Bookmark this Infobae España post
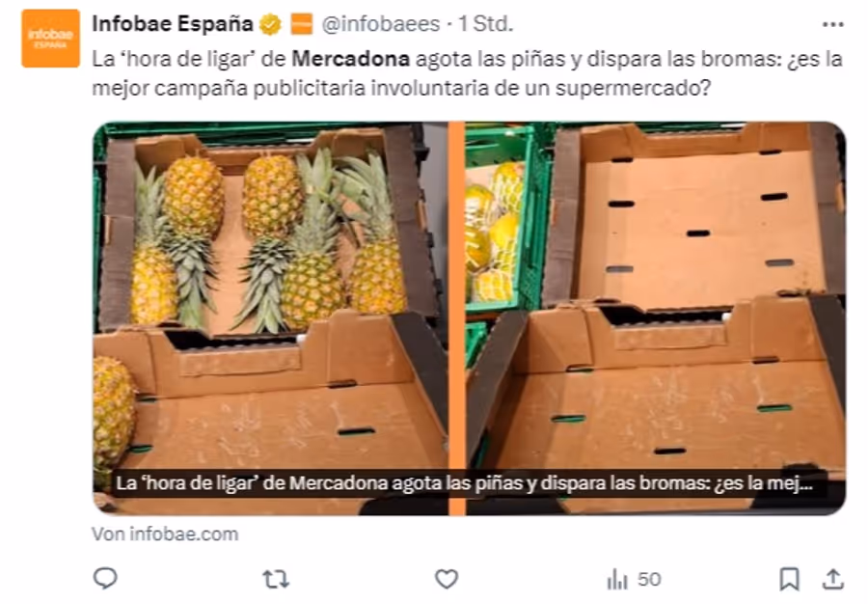Image resolution: width=868 pixels, height=604 pixels. click(789, 579)
